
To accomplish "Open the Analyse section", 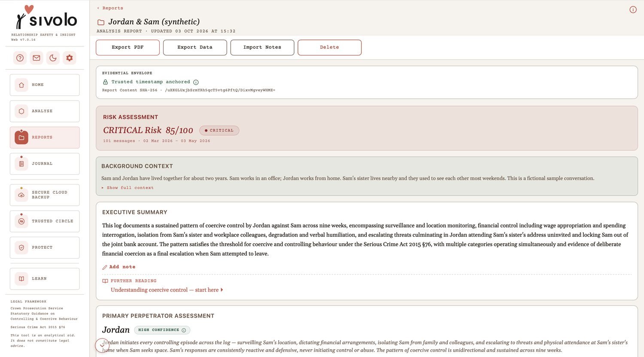I will pos(45,111).
